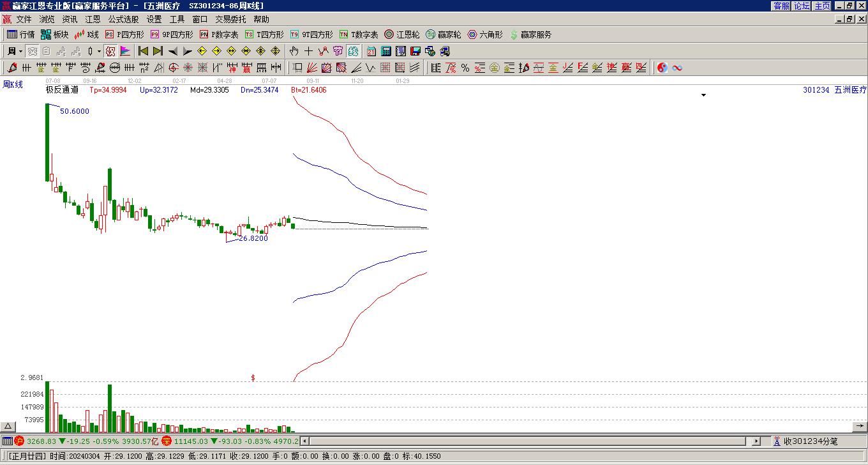Click the right arrow at chart bottom-right

[x=860, y=427]
